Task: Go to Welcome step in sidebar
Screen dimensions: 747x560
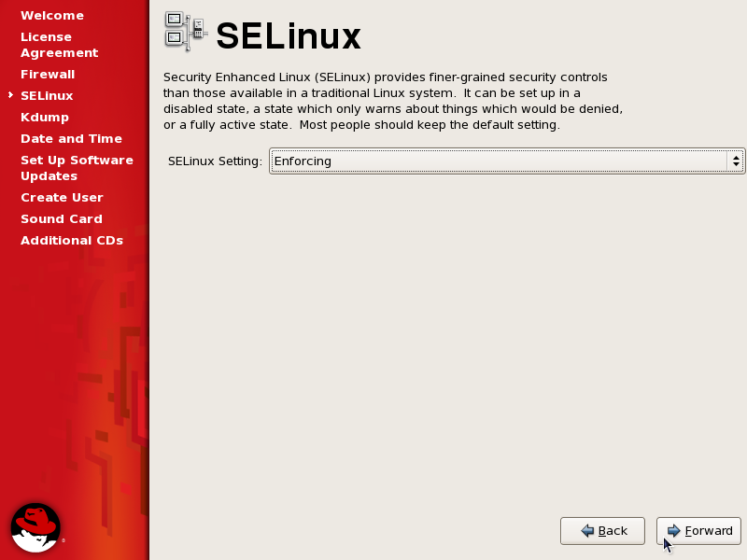Action: [x=52, y=16]
